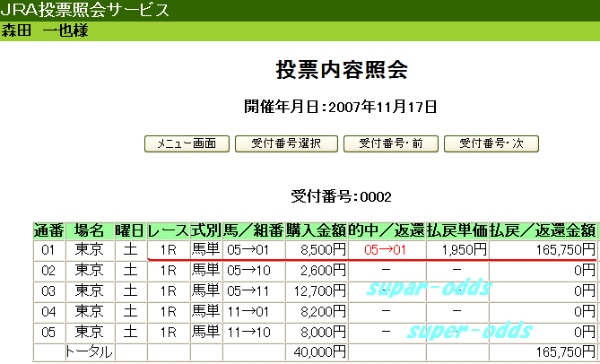Click the purchase amount 2,600円
This screenshot has height=364, width=600.
pyautogui.click(x=323, y=271)
